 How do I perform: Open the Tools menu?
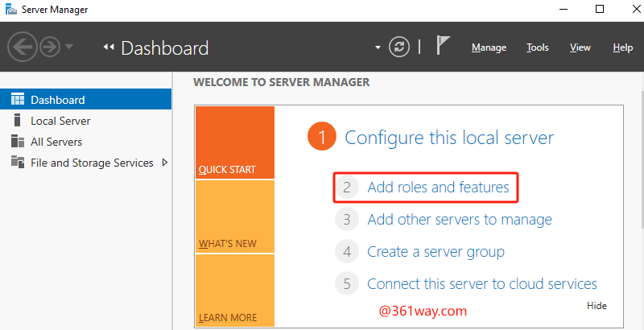[x=538, y=47]
